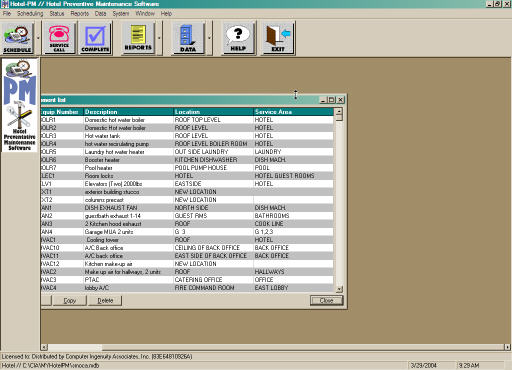Click the Close button in the equipment list

click(x=326, y=301)
